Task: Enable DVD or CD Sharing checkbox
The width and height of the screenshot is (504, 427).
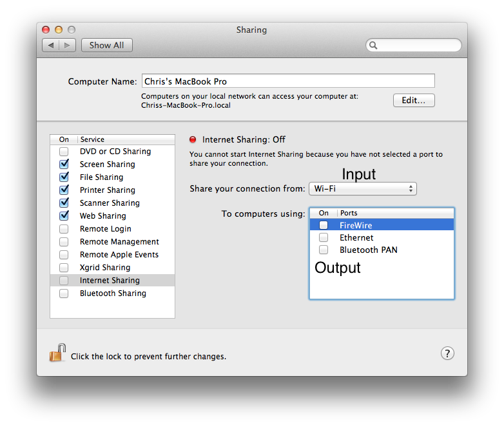Action: click(64, 151)
